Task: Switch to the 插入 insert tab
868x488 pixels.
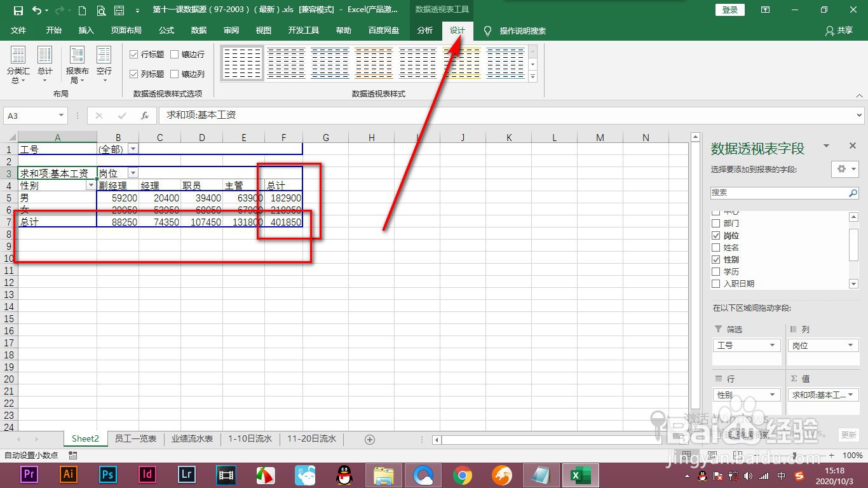Action: coord(86,30)
